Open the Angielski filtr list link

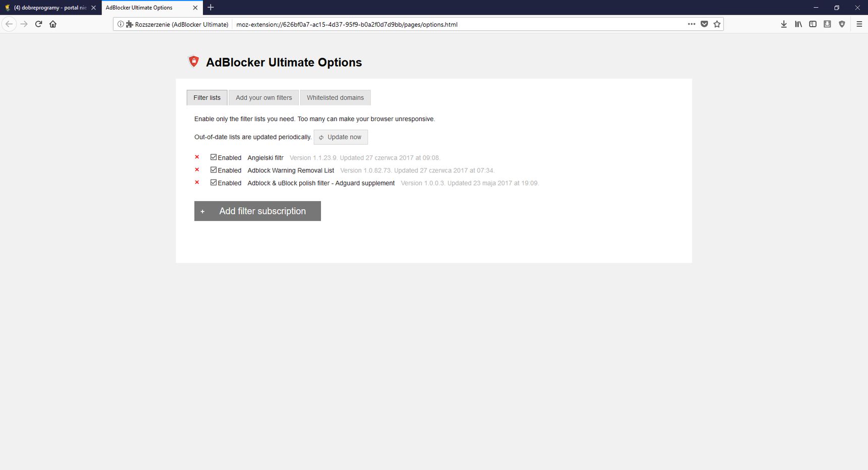[x=265, y=158]
